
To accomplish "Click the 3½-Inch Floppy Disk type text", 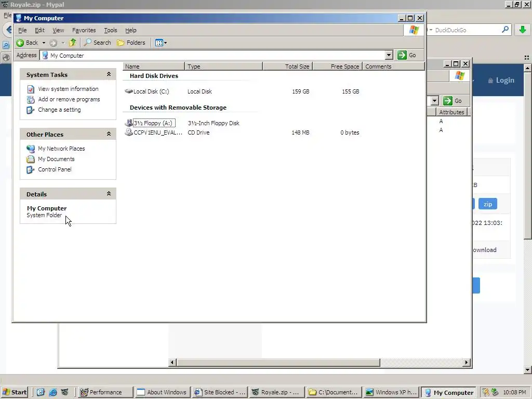I will pyautogui.click(x=214, y=123).
